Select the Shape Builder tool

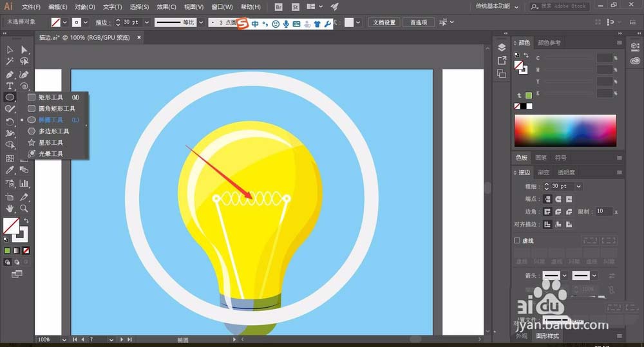pyautogui.click(x=10, y=145)
